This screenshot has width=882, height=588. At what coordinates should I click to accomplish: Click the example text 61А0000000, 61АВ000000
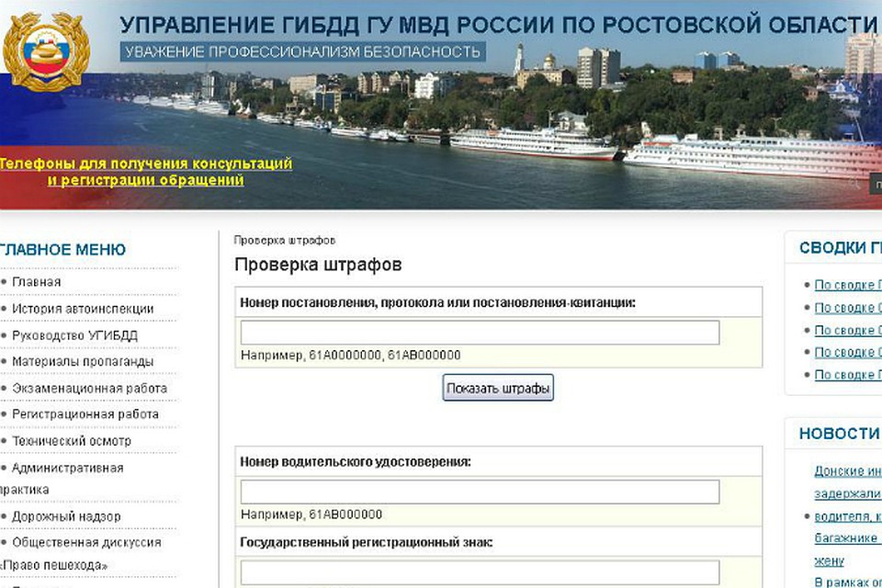[385, 355]
